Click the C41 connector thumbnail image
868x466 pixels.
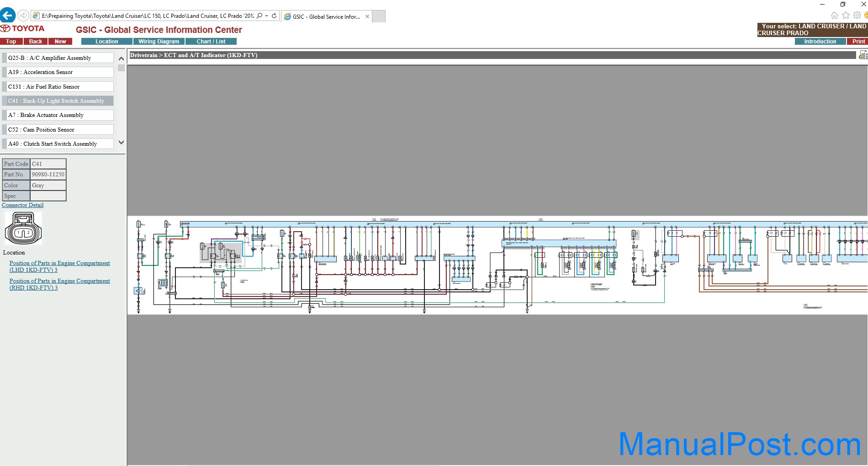(x=23, y=228)
